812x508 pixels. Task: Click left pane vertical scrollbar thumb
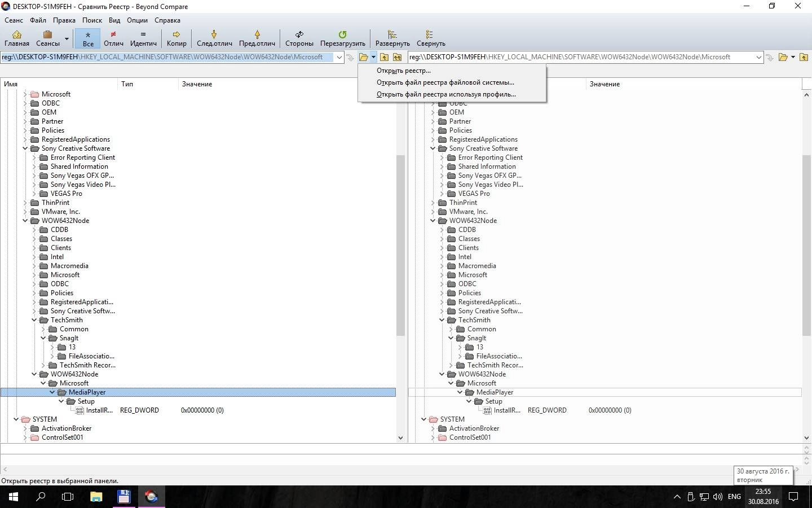pos(401,246)
